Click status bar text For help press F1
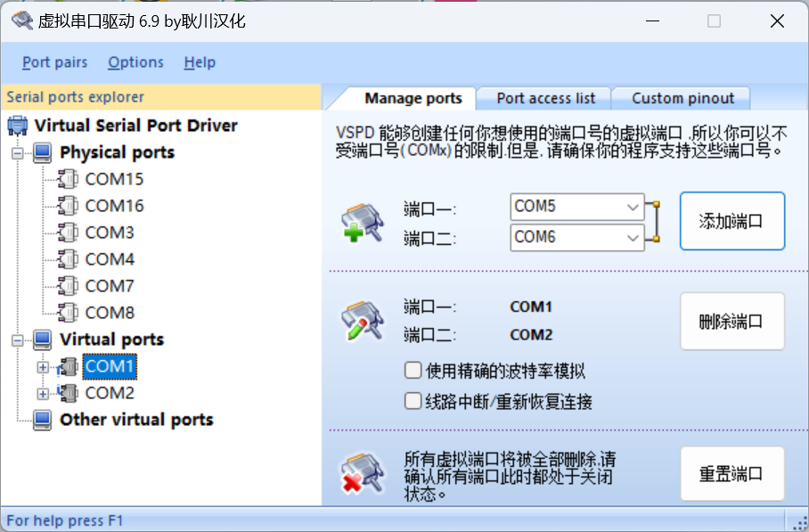This screenshot has height=532, width=809. (x=64, y=520)
